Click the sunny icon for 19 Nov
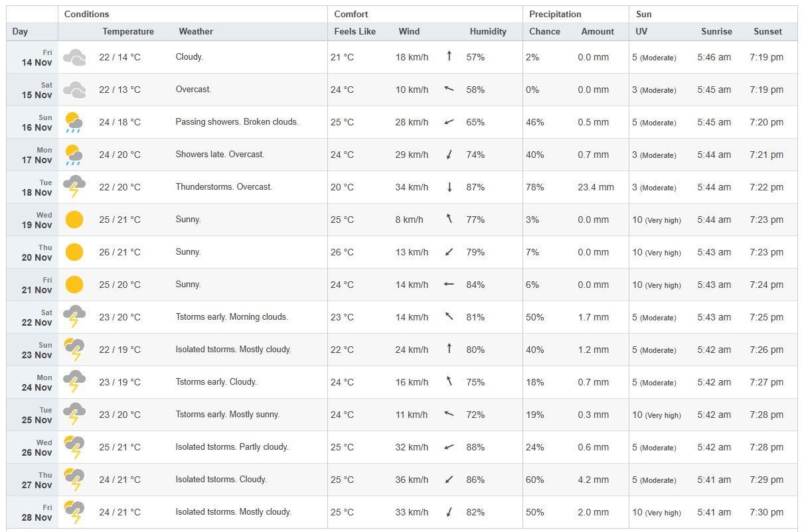 click(74, 220)
